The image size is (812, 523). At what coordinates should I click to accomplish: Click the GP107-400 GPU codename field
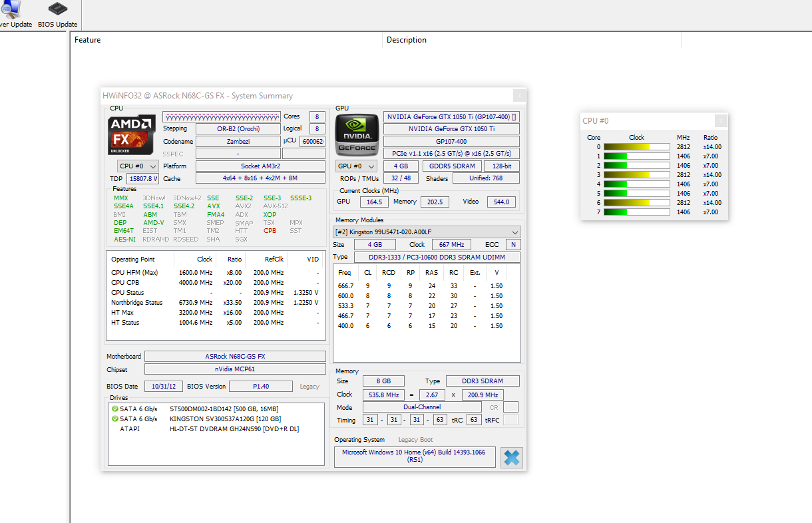[451, 142]
